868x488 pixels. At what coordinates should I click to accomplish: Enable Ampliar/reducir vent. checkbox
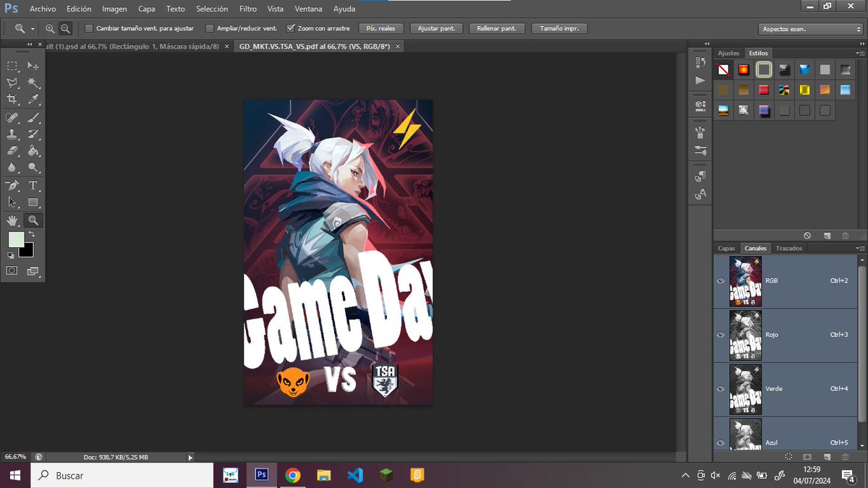click(210, 29)
